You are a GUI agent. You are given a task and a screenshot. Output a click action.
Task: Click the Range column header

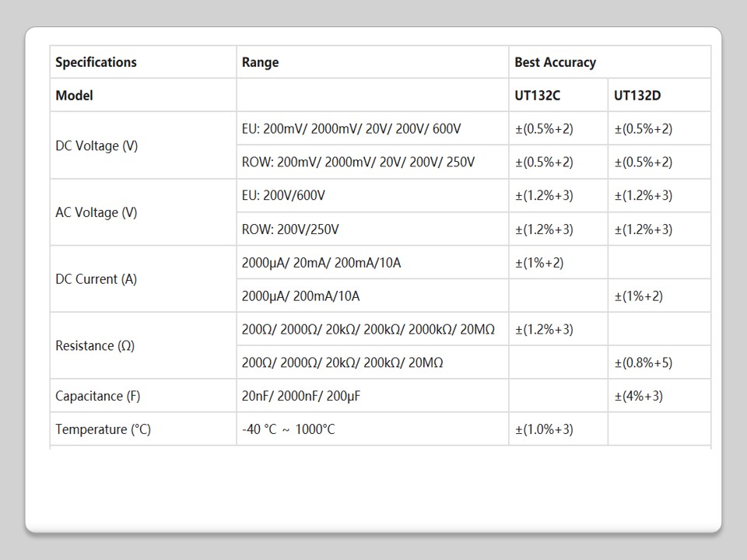pyautogui.click(x=260, y=62)
